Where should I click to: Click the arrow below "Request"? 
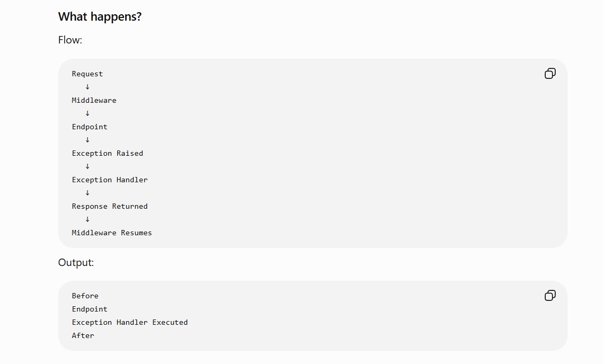pyautogui.click(x=88, y=87)
